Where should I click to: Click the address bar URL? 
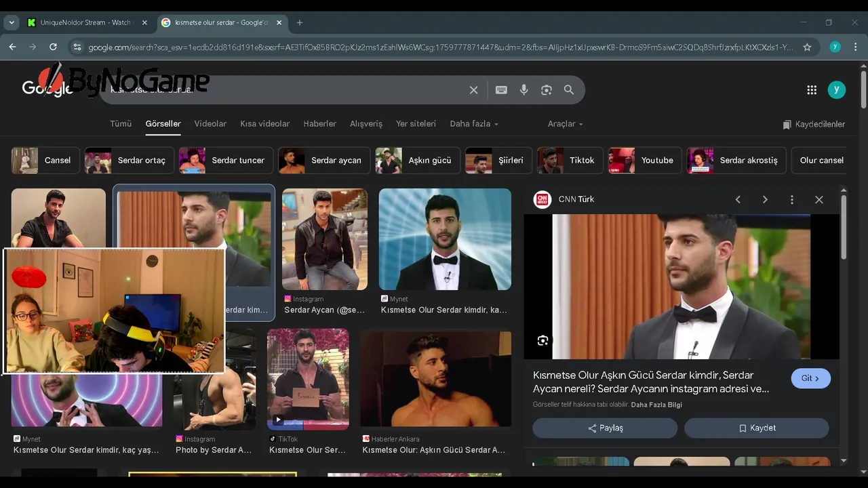point(441,47)
